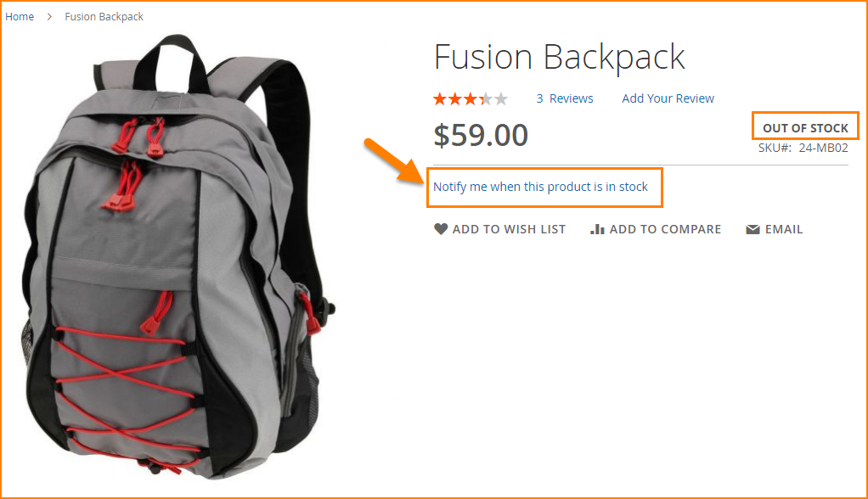Click the EMAIL text link
Viewport: 868px width, 499px height.
[784, 229]
